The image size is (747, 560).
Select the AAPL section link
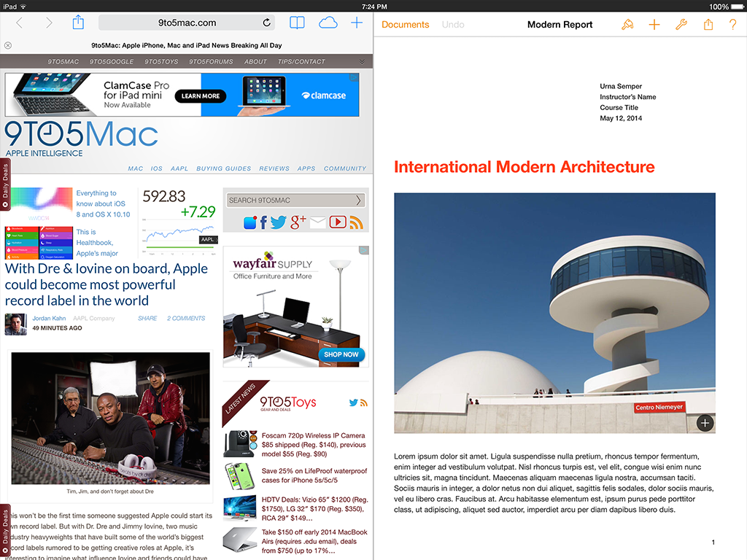pos(179,168)
